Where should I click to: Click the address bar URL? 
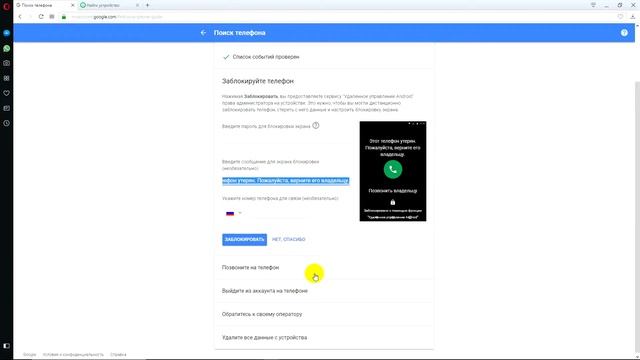click(x=116, y=17)
